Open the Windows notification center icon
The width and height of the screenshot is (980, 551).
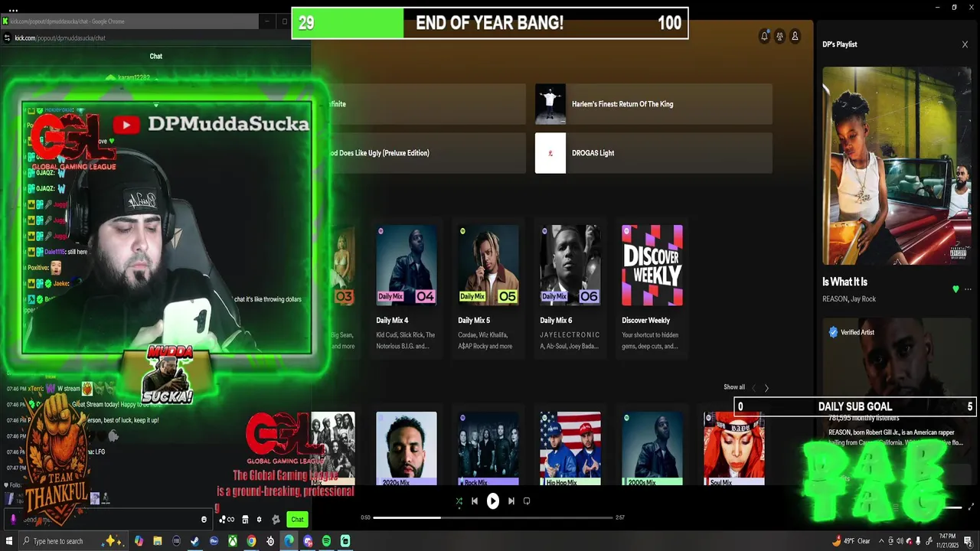point(968,542)
